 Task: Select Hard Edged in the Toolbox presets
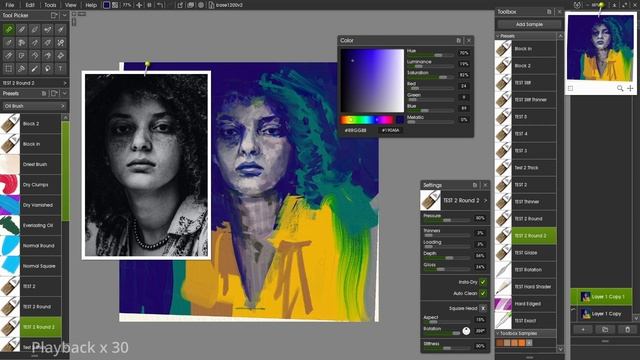[526, 304]
